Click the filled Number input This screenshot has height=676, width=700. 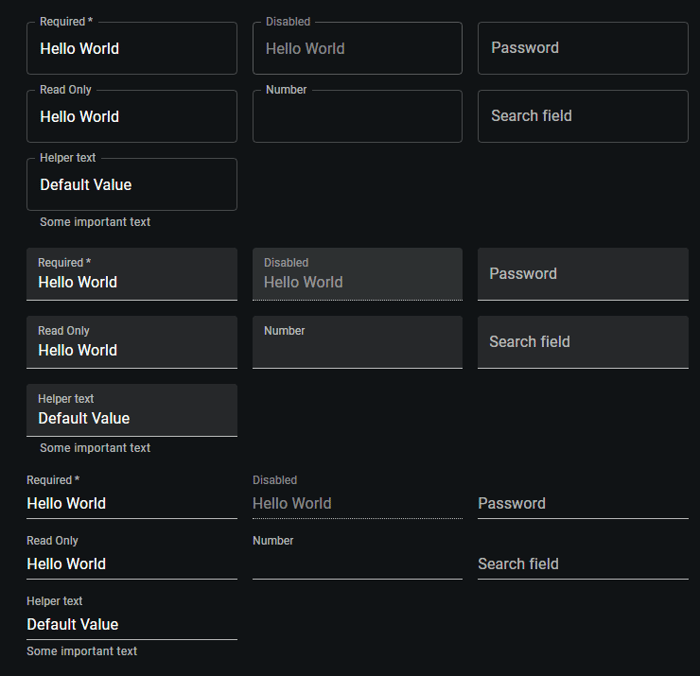[x=358, y=342]
